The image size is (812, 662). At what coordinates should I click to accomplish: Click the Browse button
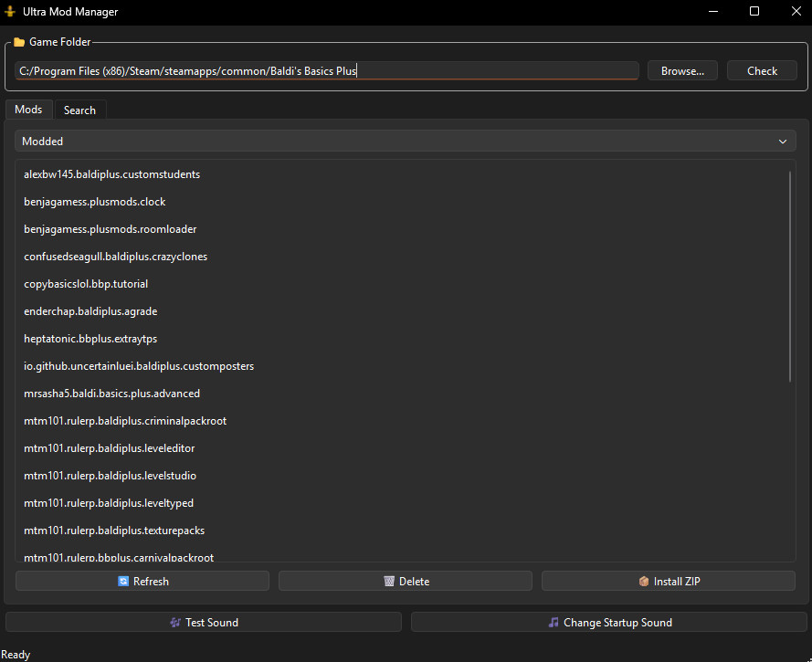point(682,70)
